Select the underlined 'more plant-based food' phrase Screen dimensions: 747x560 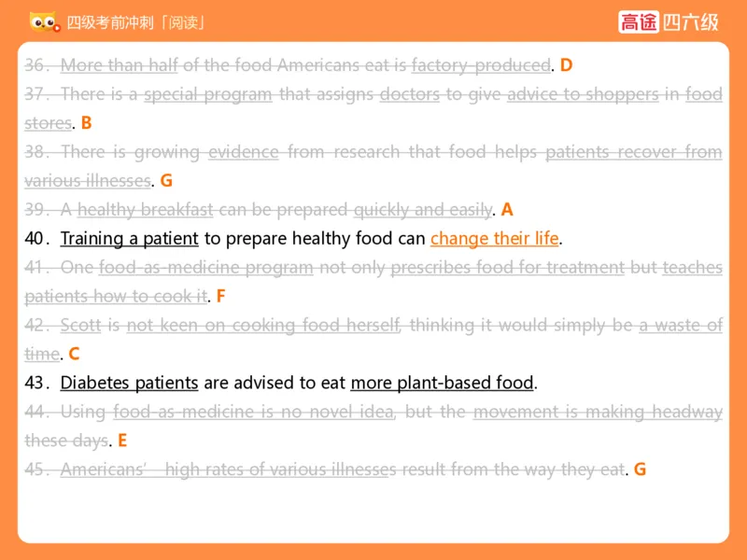(442, 383)
